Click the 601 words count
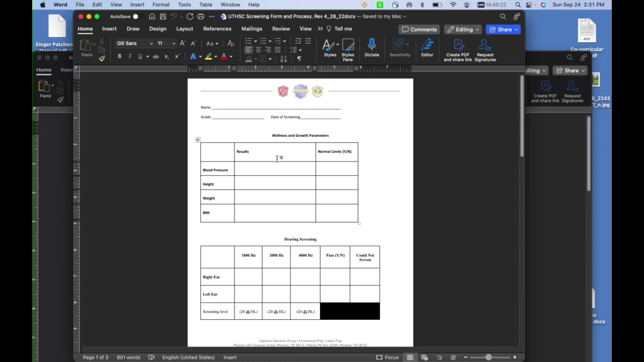The image size is (644, 362). [x=128, y=357]
